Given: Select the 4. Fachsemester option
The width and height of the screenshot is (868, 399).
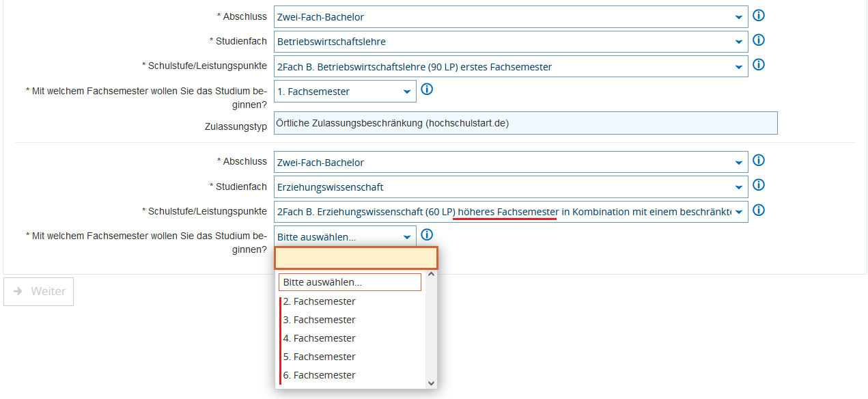Looking at the screenshot, I should [319, 338].
